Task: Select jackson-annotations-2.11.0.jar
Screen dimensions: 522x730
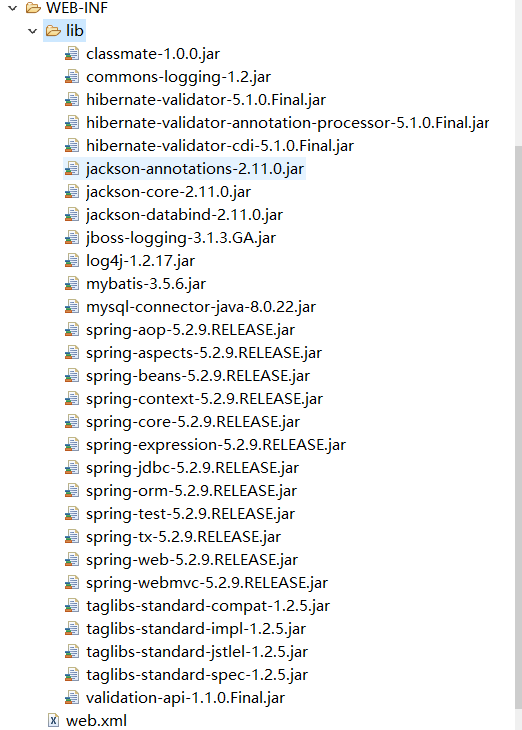Action: click(x=195, y=169)
